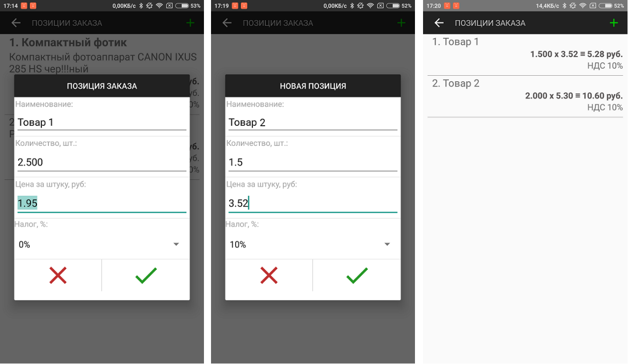Go back using arrow in the rightmost screen
The height and width of the screenshot is (364, 628).
tap(439, 23)
